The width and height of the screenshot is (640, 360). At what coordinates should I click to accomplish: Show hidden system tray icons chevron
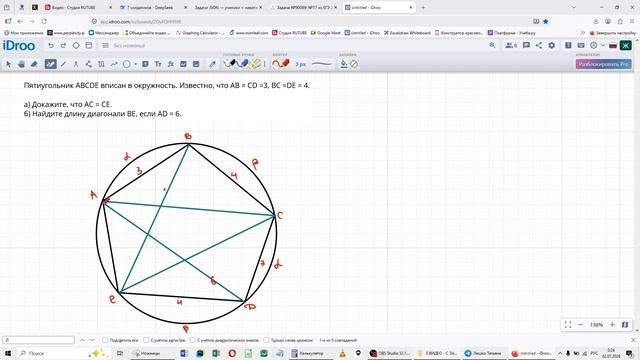[560, 353]
